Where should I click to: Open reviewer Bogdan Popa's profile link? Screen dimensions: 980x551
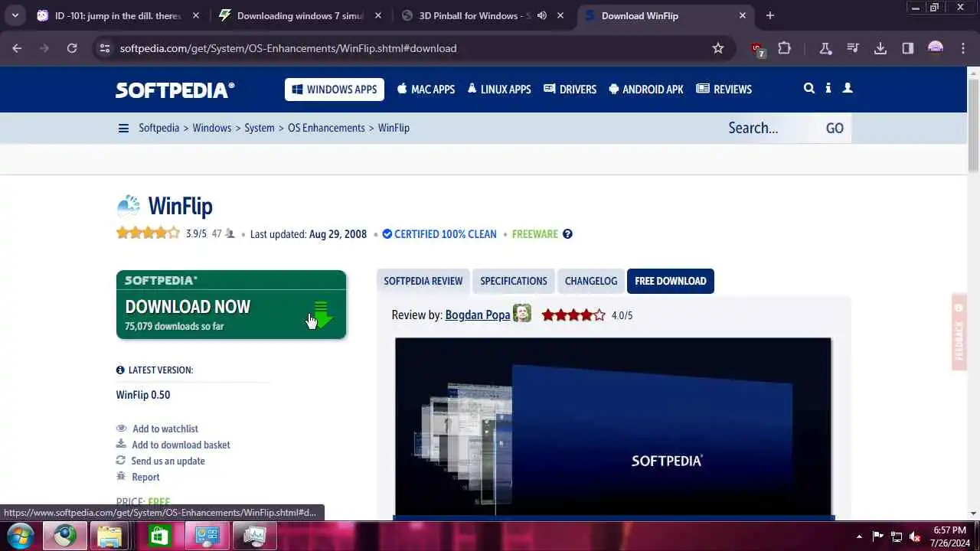tap(478, 315)
